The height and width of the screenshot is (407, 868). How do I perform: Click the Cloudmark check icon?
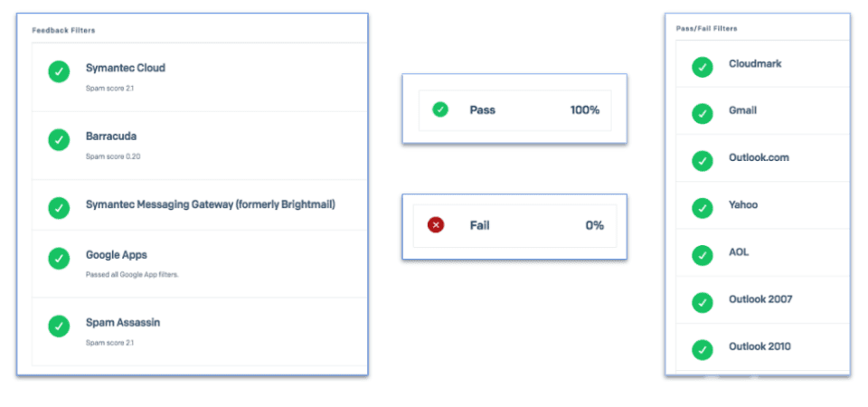[703, 67]
